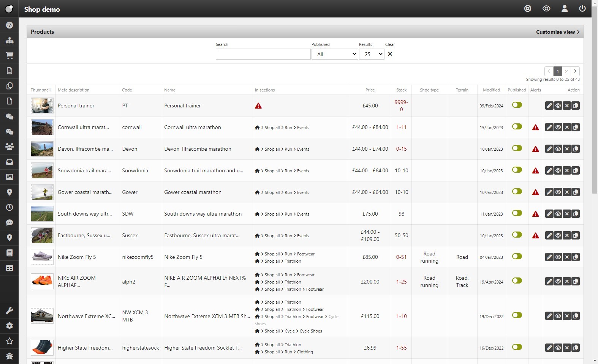Expand the Customise view panel

[x=557, y=32]
